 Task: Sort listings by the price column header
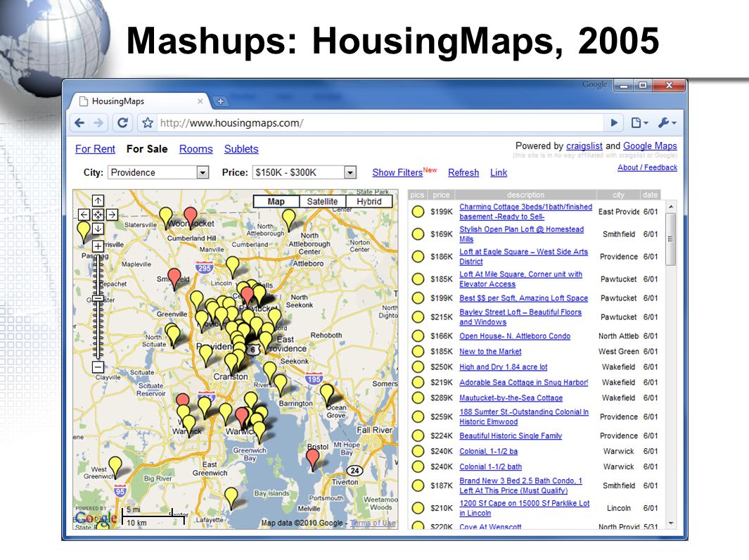tap(441, 194)
